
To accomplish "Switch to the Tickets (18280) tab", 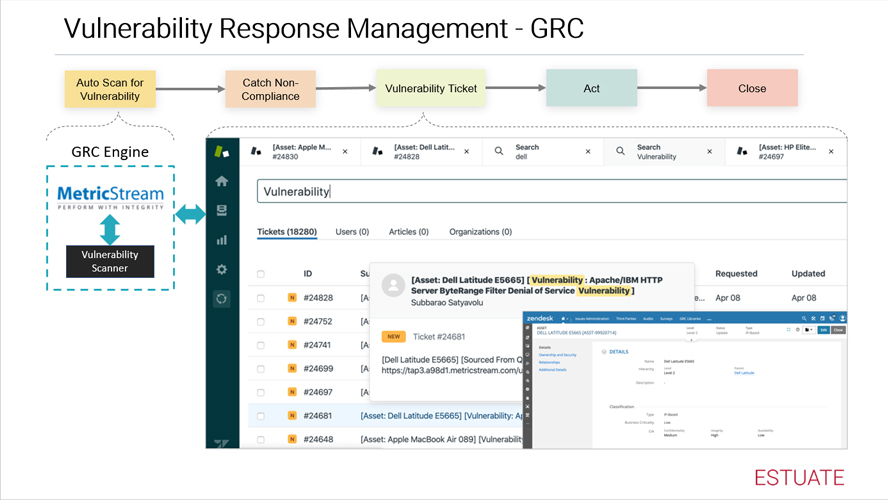I will click(x=287, y=232).
